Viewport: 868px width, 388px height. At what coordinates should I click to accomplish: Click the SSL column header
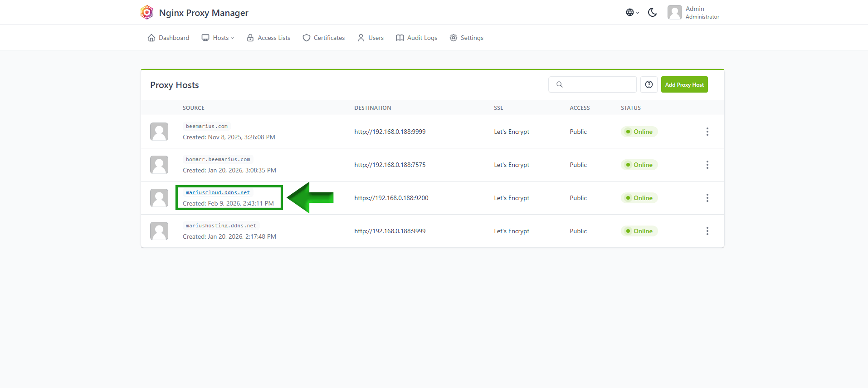498,108
